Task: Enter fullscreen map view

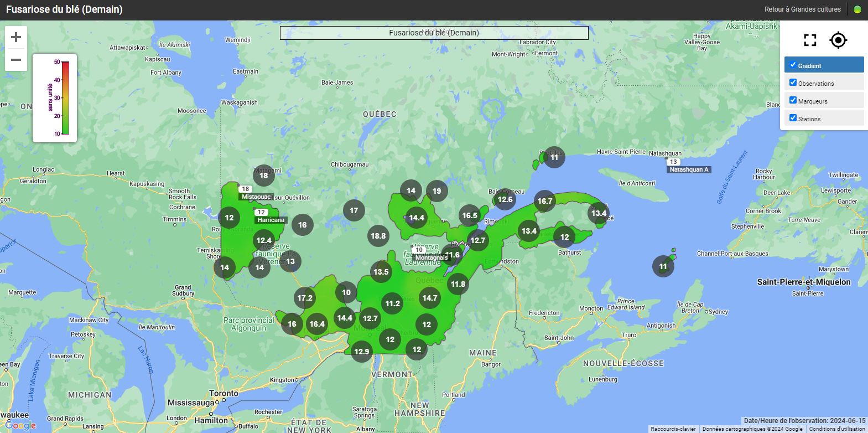Action: [810, 40]
